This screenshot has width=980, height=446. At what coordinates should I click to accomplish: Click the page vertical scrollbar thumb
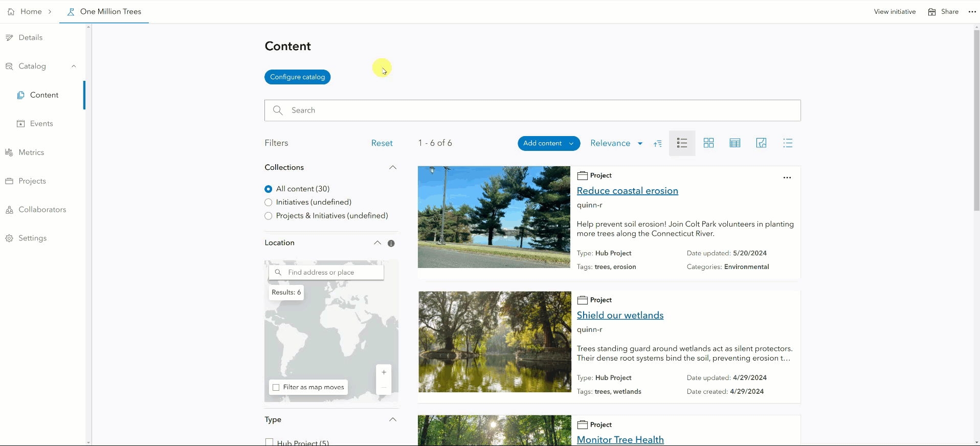click(x=976, y=120)
